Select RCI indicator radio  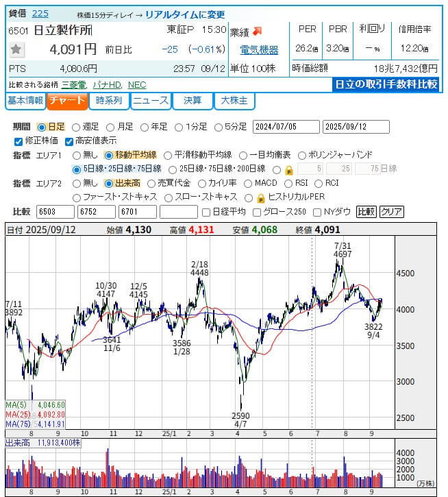click(x=318, y=184)
